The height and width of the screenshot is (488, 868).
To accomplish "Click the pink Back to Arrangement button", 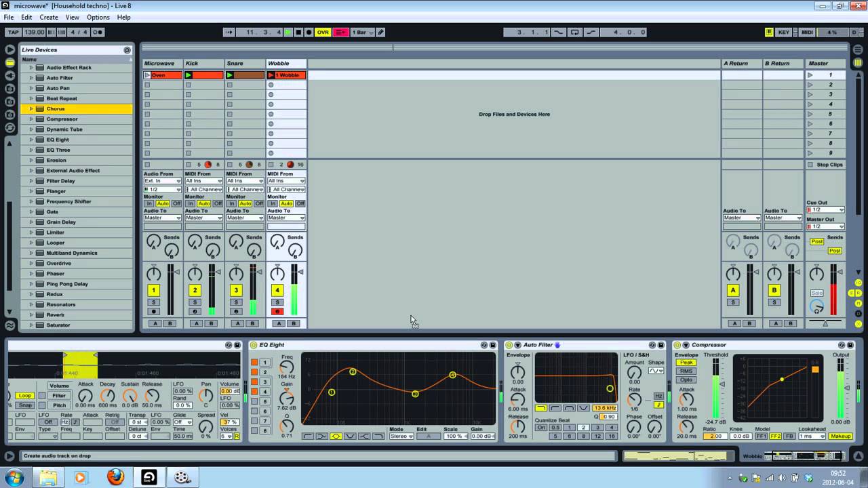I will coord(340,32).
